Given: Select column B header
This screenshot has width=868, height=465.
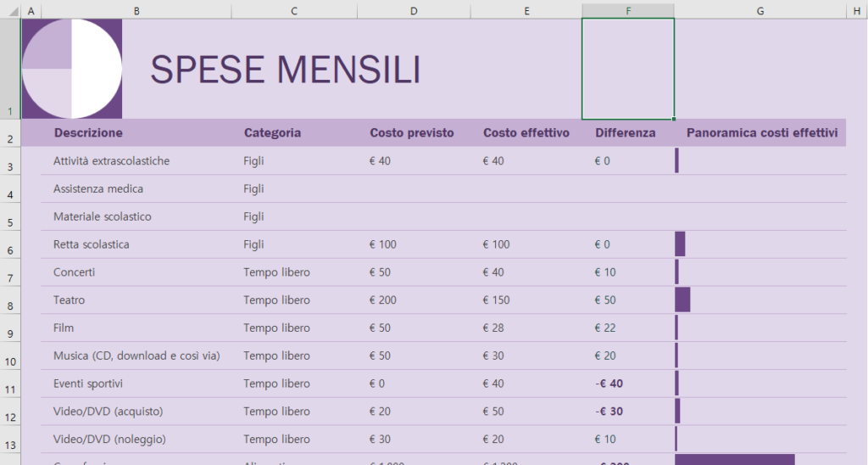Looking at the screenshot, I should (136, 11).
